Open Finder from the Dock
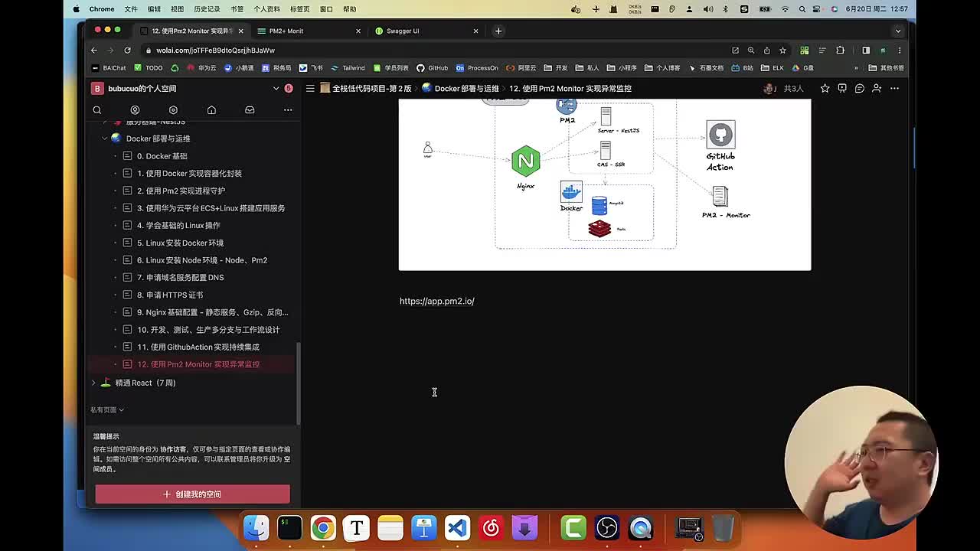980x551 pixels. pyautogui.click(x=256, y=528)
